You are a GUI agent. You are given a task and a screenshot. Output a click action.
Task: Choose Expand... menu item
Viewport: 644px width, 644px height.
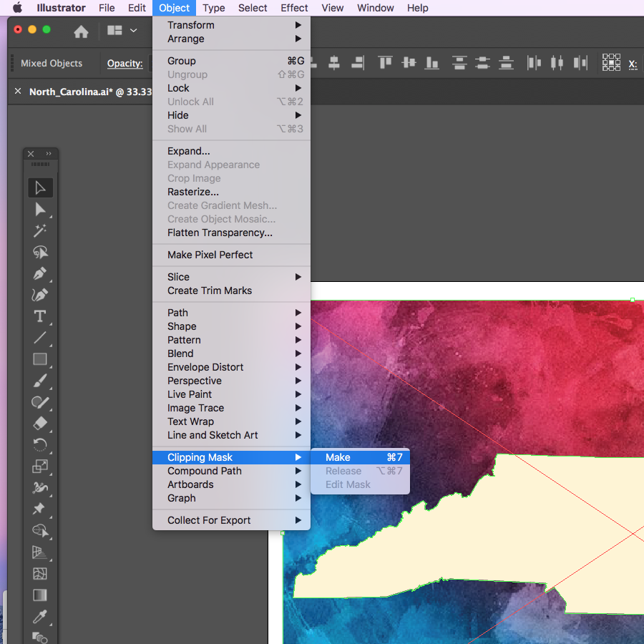point(231,151)
